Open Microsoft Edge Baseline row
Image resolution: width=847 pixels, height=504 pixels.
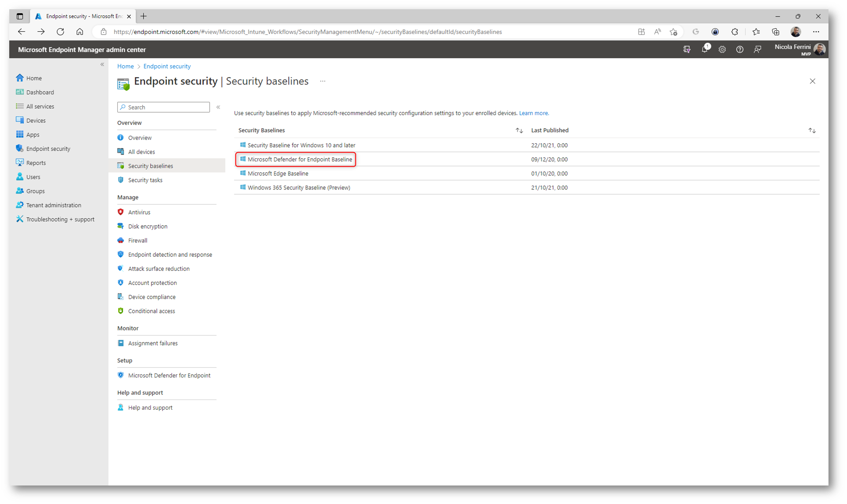coord(527,173)
